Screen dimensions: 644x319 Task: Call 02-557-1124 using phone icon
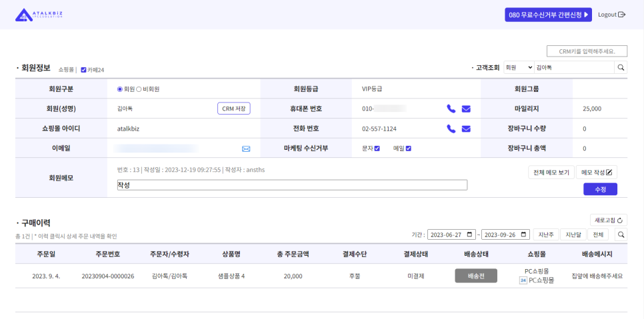(451, 129)
